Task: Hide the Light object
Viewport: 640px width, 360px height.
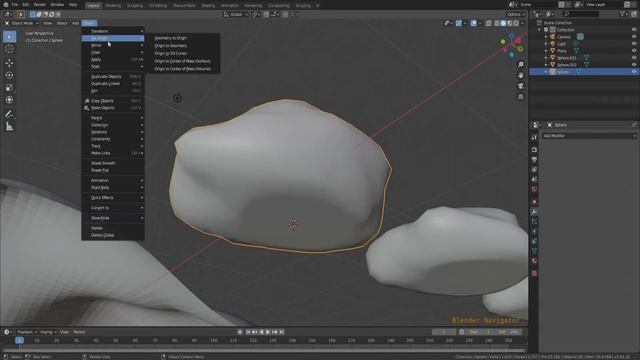Action: 634,44
